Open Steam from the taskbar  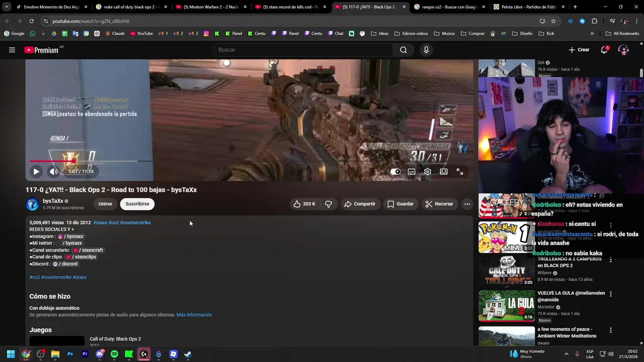188,354
